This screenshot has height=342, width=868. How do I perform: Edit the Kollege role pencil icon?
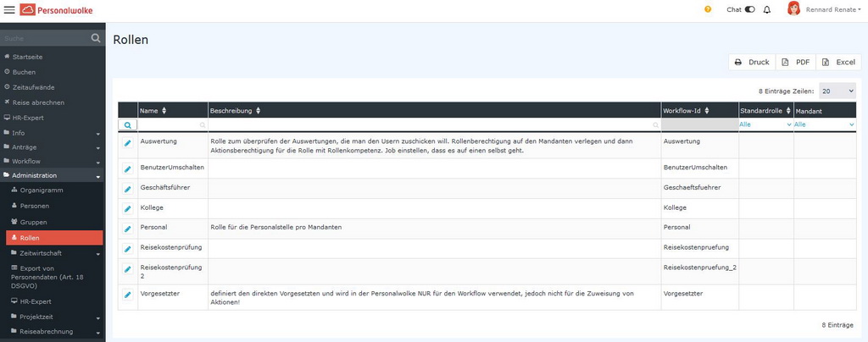pos(128,207)
